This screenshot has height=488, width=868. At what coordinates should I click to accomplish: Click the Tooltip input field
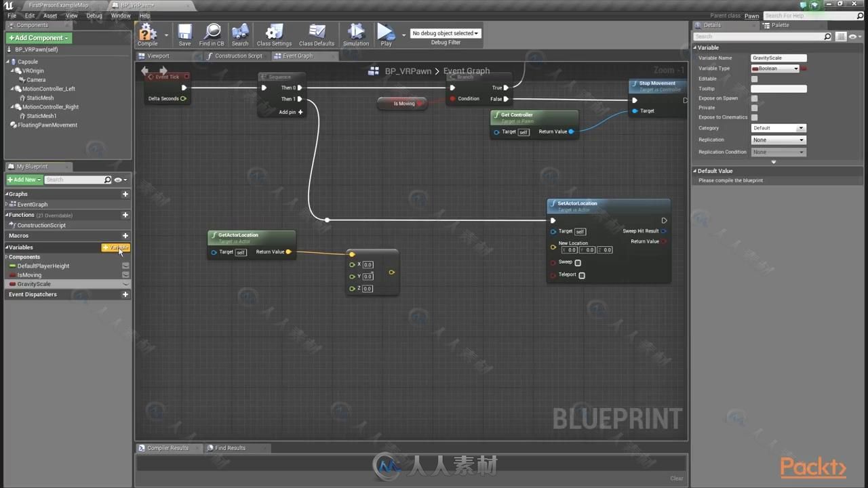778,89
